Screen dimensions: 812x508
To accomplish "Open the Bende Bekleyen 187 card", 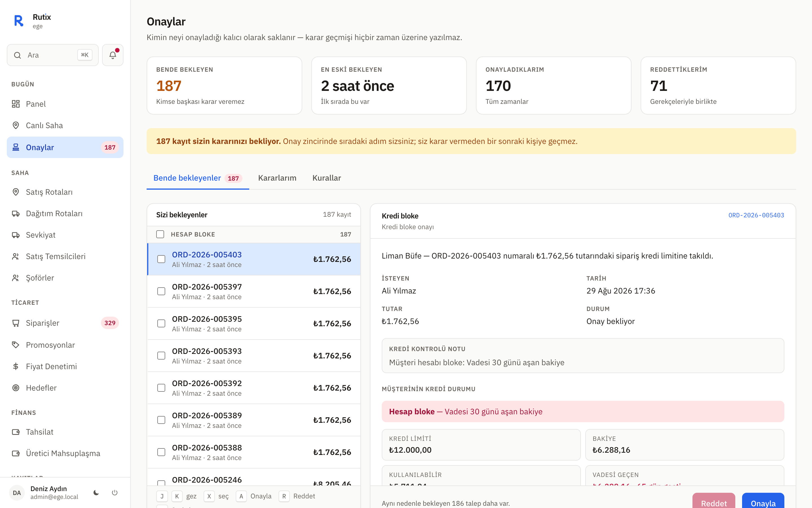I will pyautogui.click(x=224, y=86).
